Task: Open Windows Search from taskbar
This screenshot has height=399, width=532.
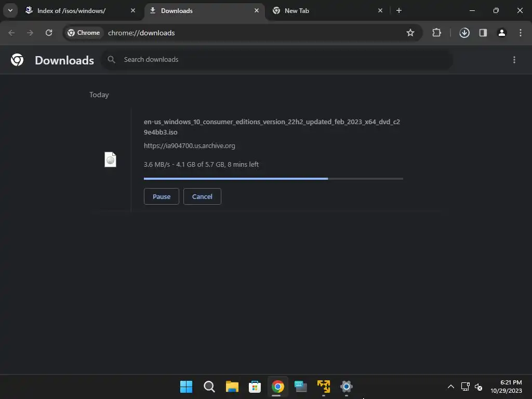Action: click(209, 387)
